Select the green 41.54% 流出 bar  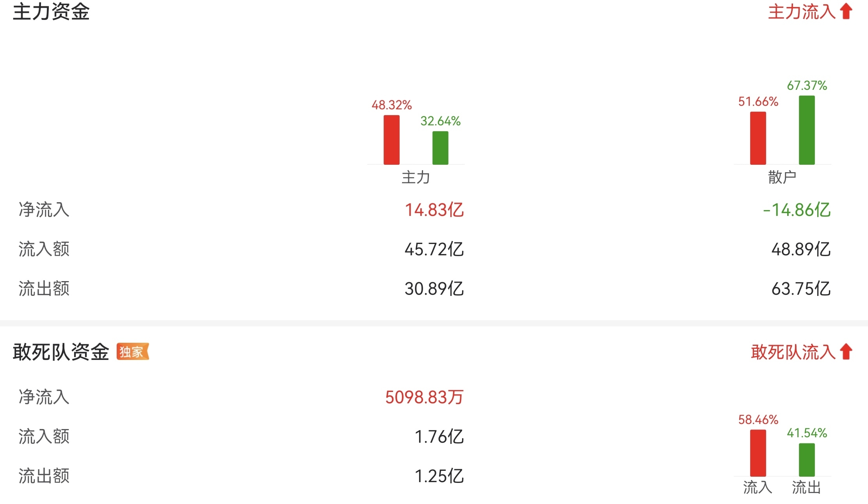coord(807,459)
